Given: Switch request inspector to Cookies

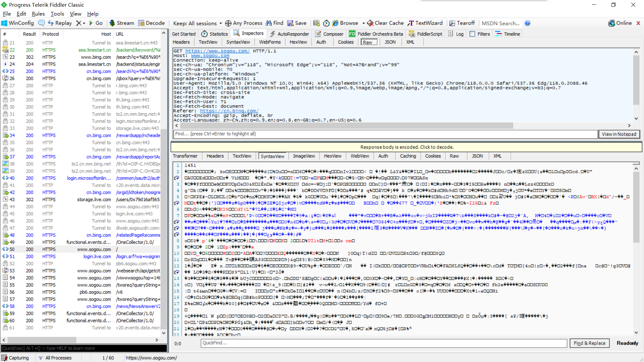Looking at the screenshot, I should 346,42.
